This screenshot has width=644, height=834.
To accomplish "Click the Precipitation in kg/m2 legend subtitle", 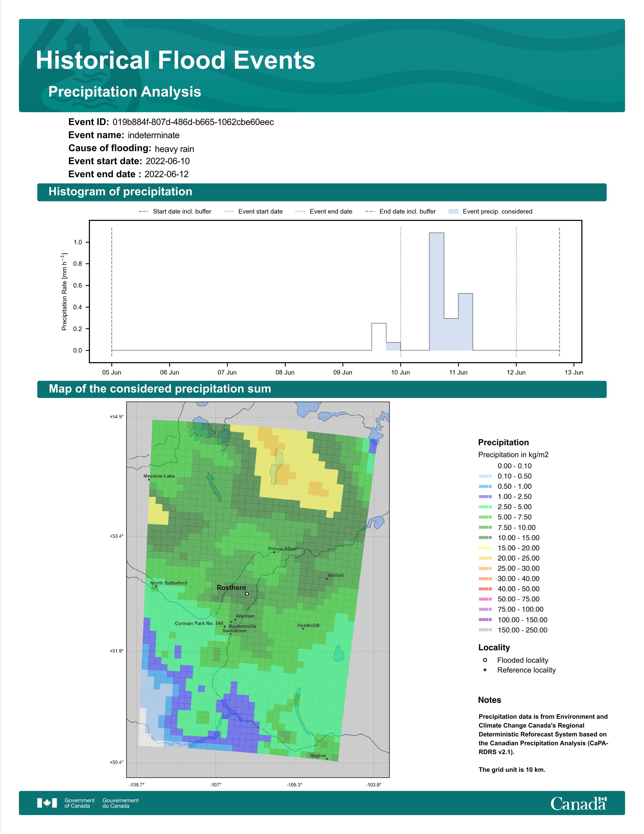I will [x=513, y=454].
